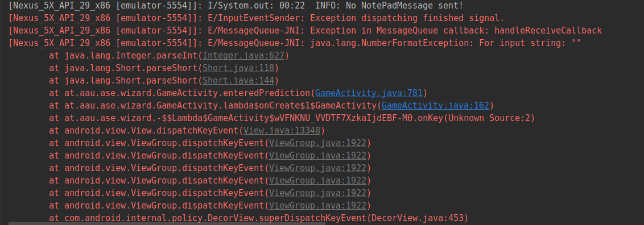Viewport: 644px width, 225px height.
Task: Click the horizontal scrollbar under the log
Action: 167,223
